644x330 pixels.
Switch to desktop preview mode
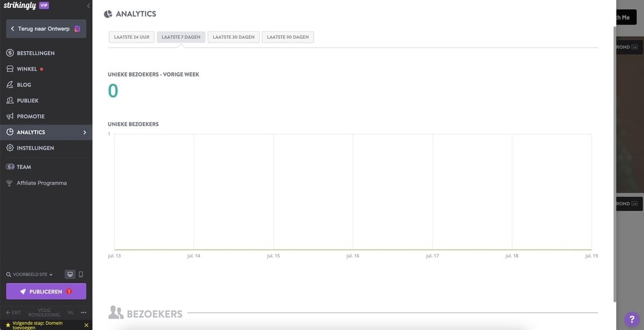70,274
